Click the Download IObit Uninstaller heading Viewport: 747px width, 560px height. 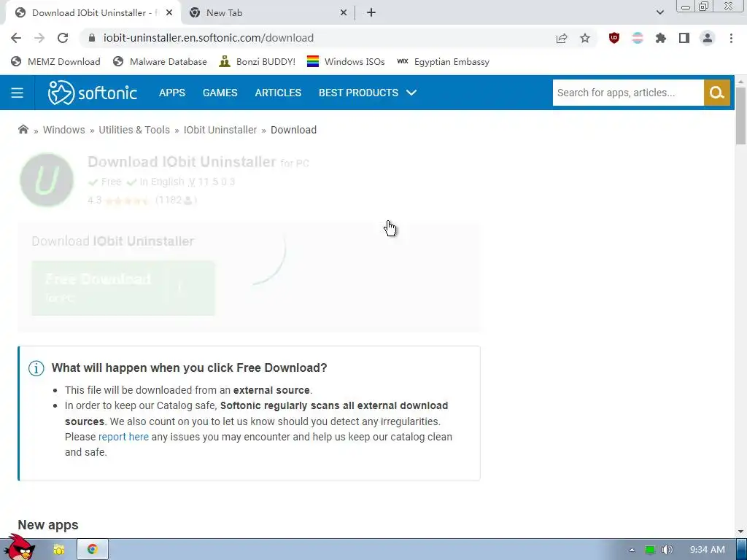[x=182, y=162]
